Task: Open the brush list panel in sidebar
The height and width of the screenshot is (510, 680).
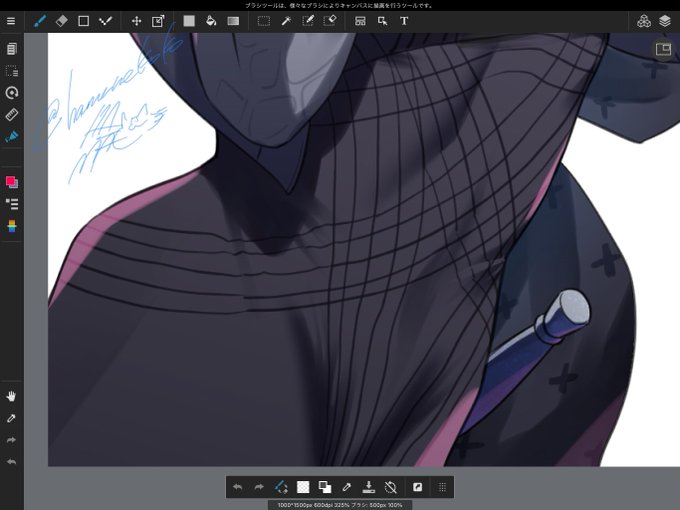Action: pos(12,204)
